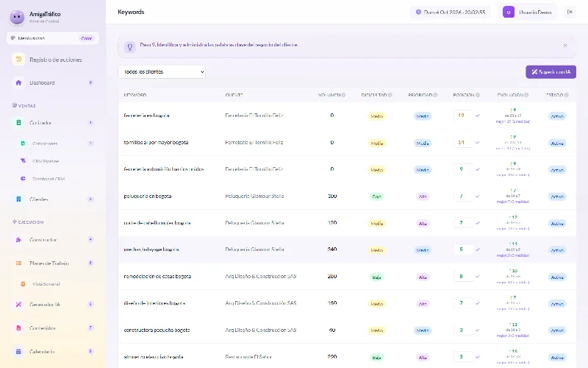Open the Cotizador sidebar icon
588x368 pixels.
pyautogui.click(x=18, y=122)
